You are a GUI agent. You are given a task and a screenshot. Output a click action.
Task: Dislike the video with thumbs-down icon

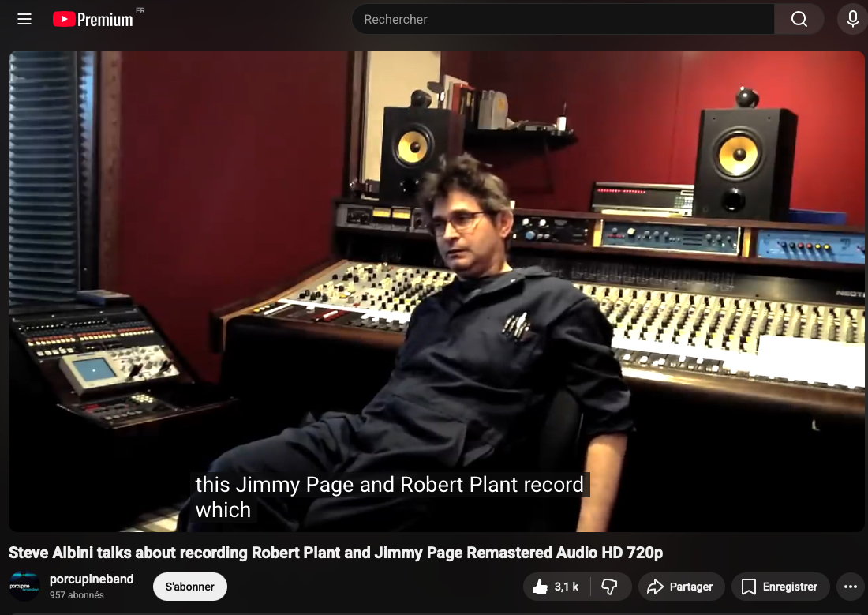(609, 587)
